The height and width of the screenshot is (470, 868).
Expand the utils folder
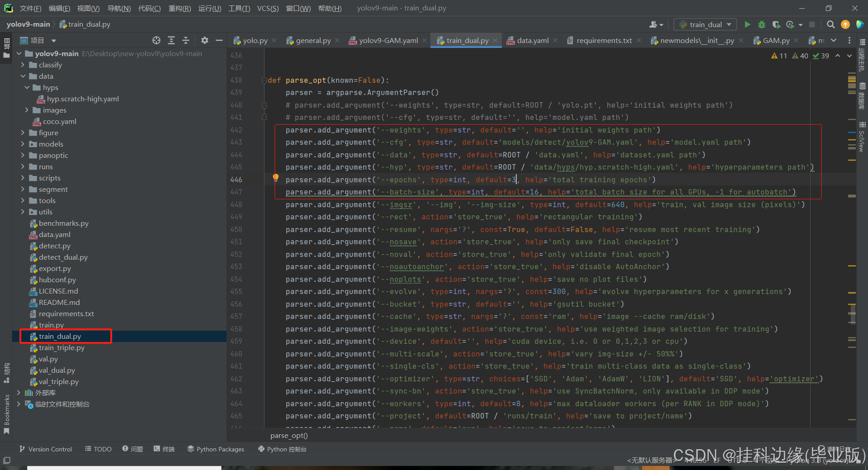(x=23, y=212)
